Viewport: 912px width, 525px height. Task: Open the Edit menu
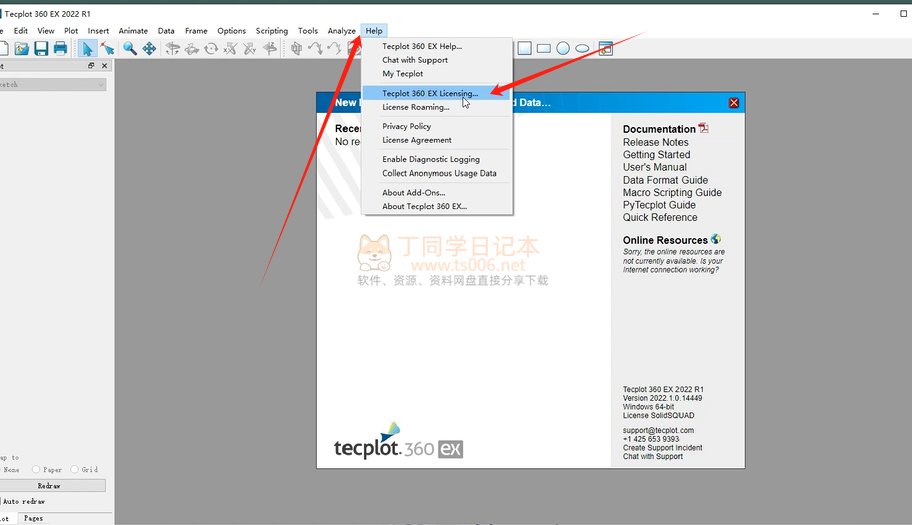pyautogui.click(x=21, y=31)
